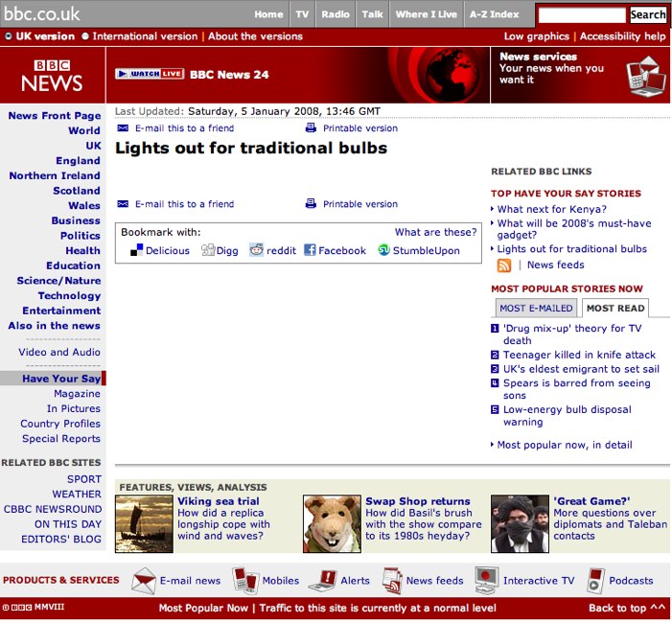Open the Radio link in the top bar
Viewport: 672px width, 623px height.
click(336, 14)
